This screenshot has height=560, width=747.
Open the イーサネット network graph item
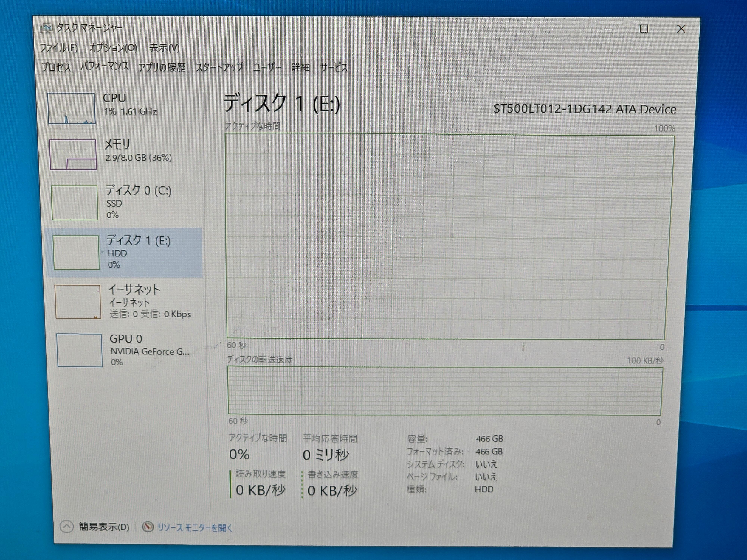pos(78,301)
